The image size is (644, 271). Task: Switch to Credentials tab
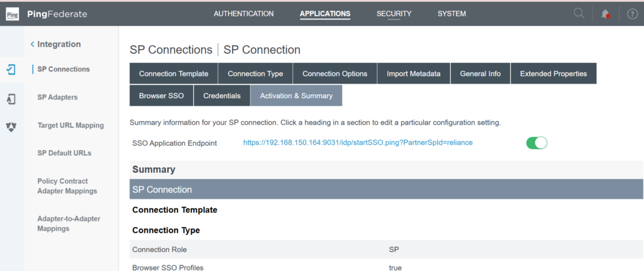point(222,96)
